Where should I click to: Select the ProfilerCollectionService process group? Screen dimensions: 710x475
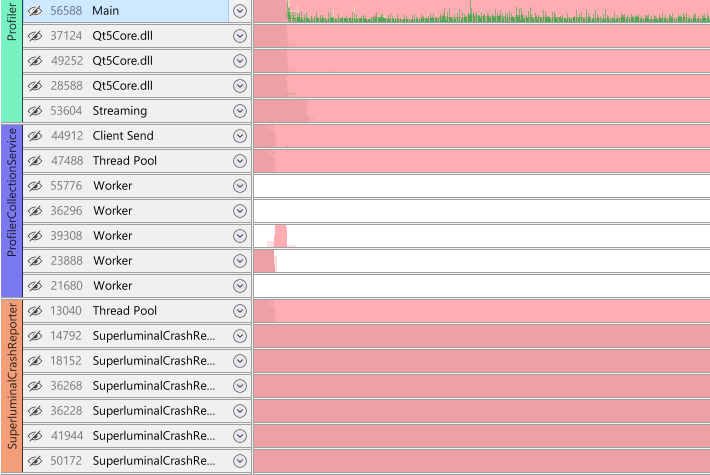(11, 210)
